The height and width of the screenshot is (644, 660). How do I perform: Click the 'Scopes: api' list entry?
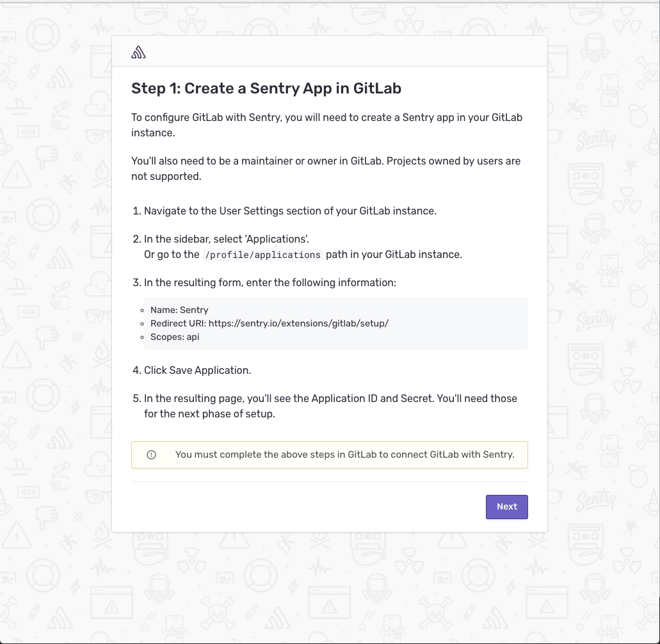(x=175, y=337)
